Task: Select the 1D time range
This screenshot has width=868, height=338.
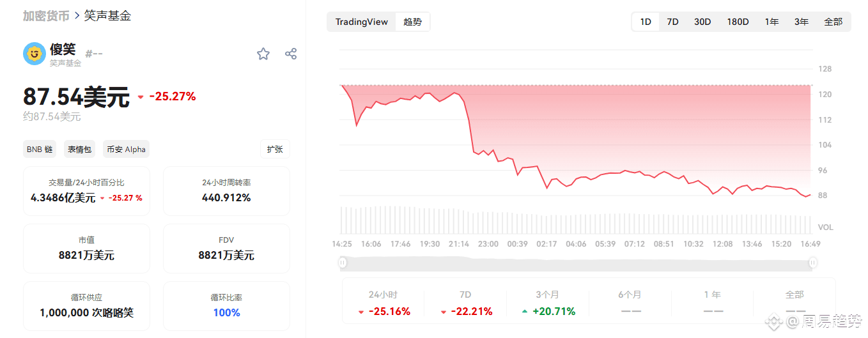Action: coord(646,22)
